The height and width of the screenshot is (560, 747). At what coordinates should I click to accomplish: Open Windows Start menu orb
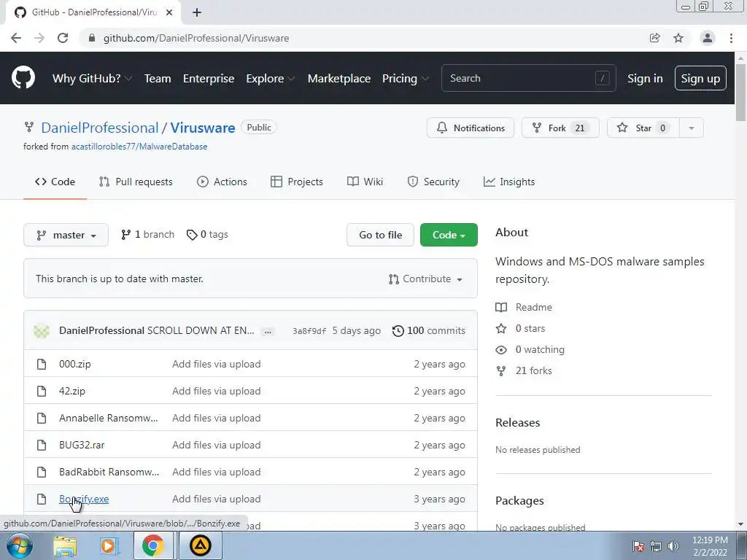19,545
